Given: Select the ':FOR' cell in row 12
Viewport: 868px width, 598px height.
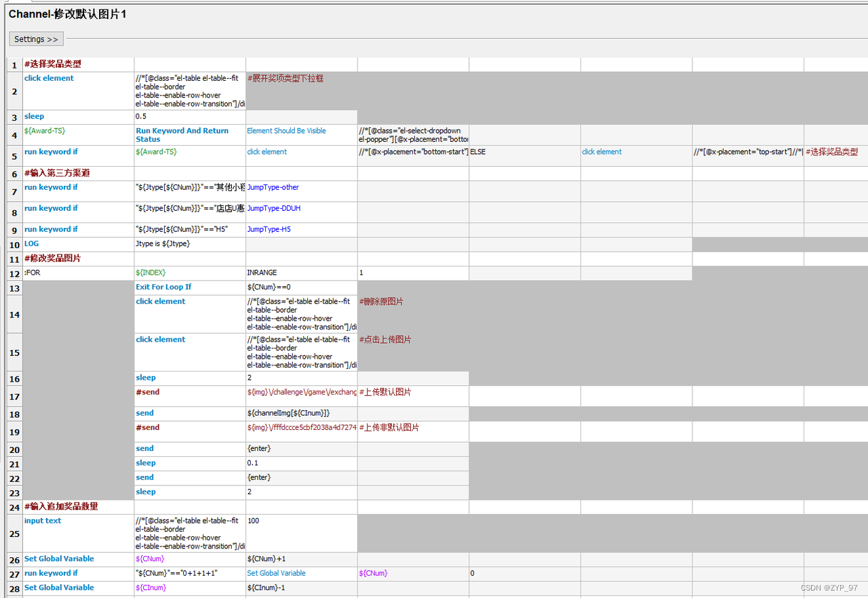Looking at the screenshot, I should [79, 273].
